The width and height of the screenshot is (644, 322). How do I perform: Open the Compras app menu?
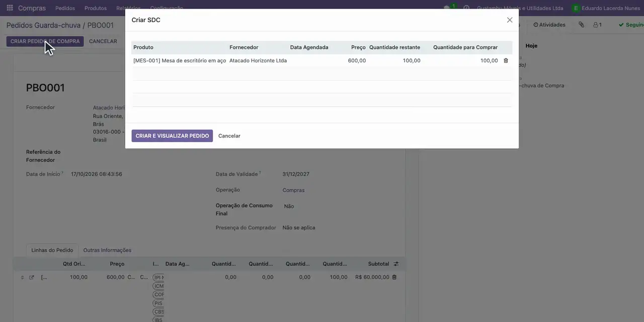(32, 8)
